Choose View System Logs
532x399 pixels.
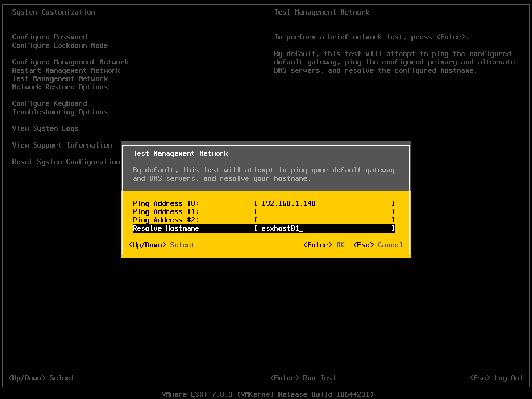46,129
